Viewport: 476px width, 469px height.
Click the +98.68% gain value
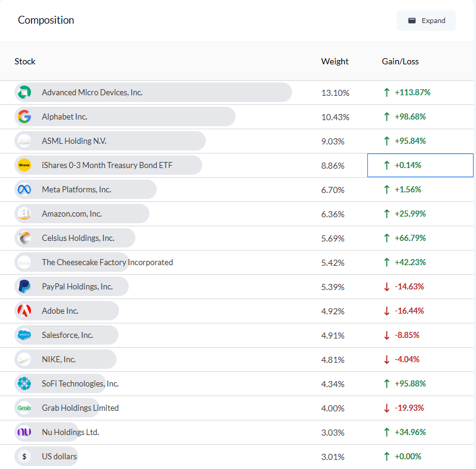point(410,116)
